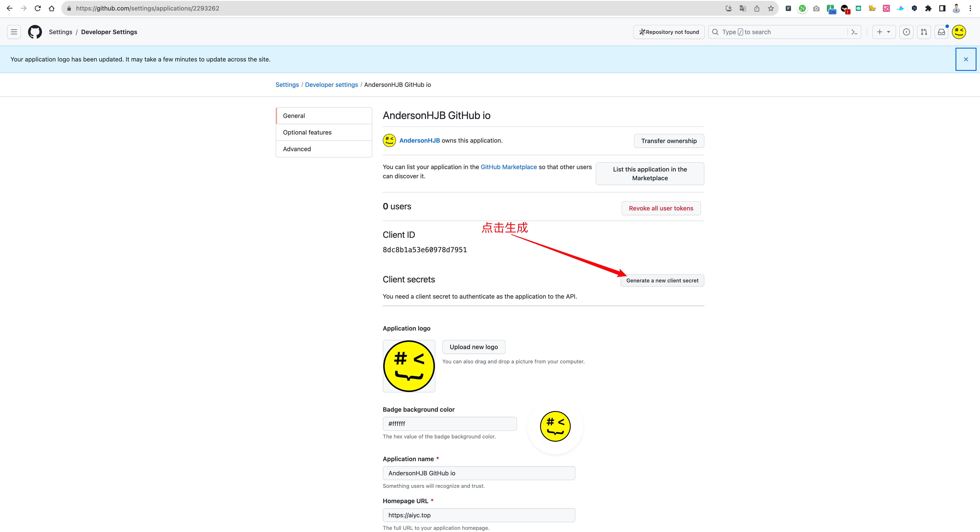Open the dark X extension icon

[x=788, y=8]
